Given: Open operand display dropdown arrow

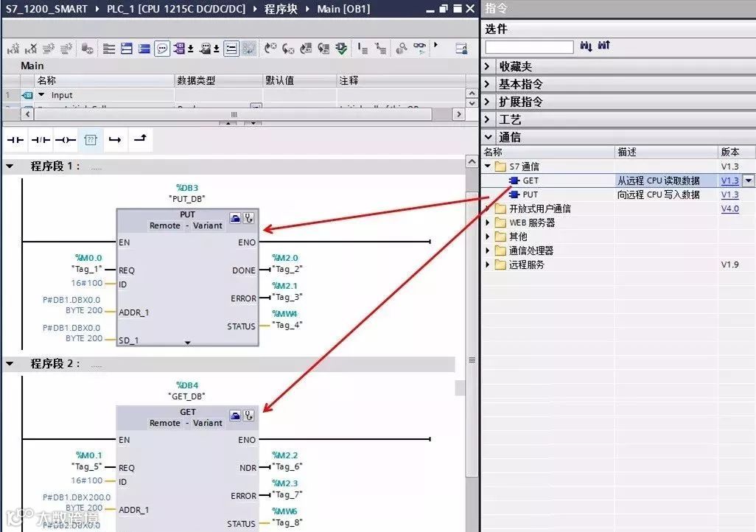Looking at the screenshot, I should [191, 48].
